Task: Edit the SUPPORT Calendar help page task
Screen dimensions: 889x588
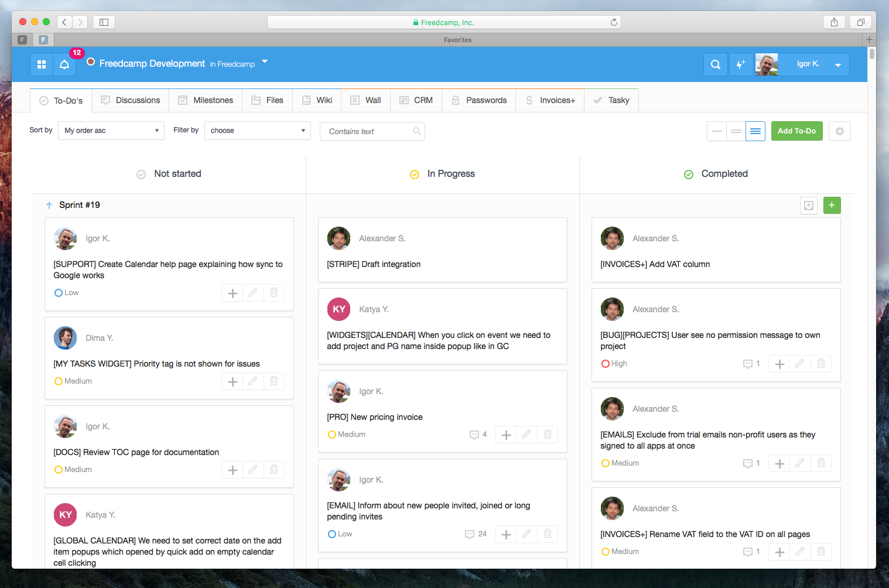Action: click(x=253, y=293)
